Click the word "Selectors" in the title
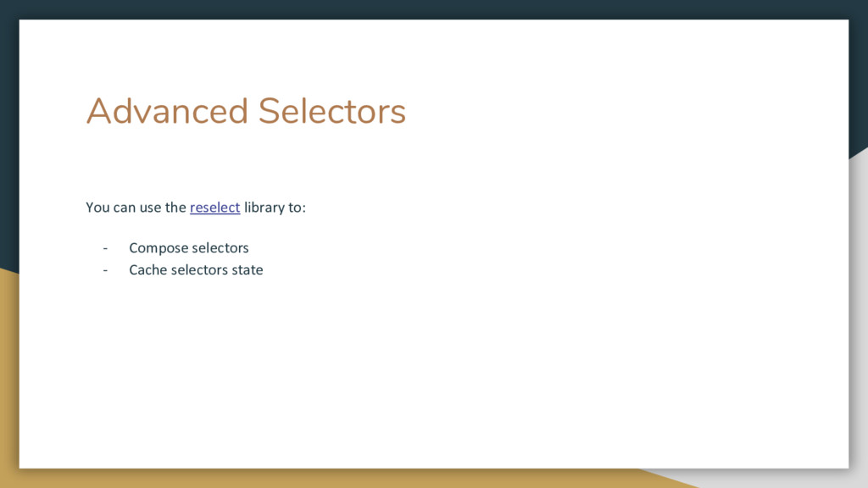868x488 pixels. [332, 111]
